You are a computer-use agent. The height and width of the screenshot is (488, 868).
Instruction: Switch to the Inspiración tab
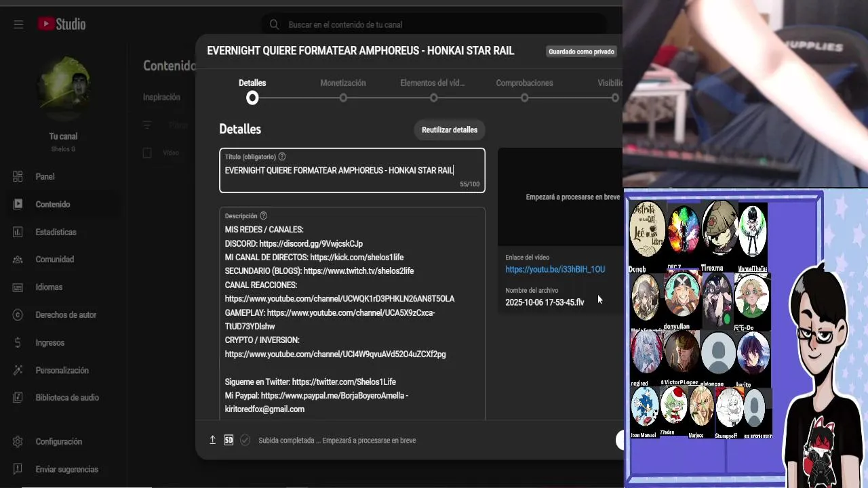[x=161, y=97]
